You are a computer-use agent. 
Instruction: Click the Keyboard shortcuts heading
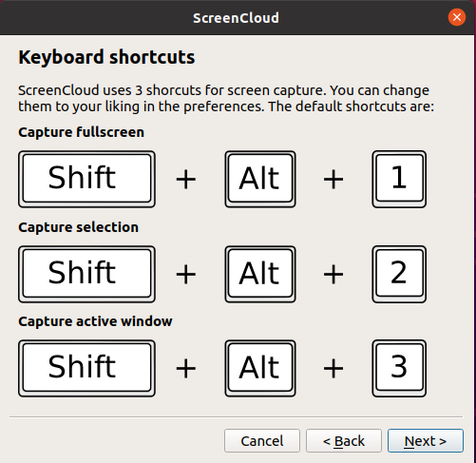106,57
